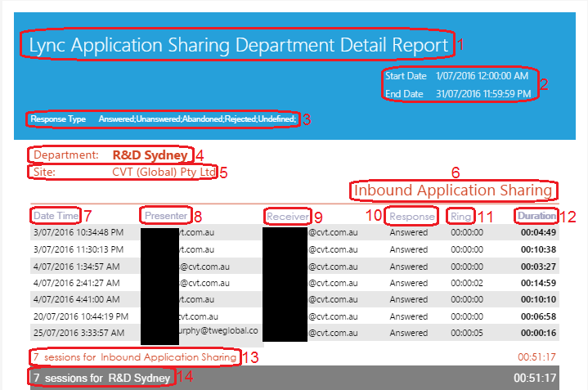Click the Inbound Application Sharing section heading
588x390 pixels.
453,191
